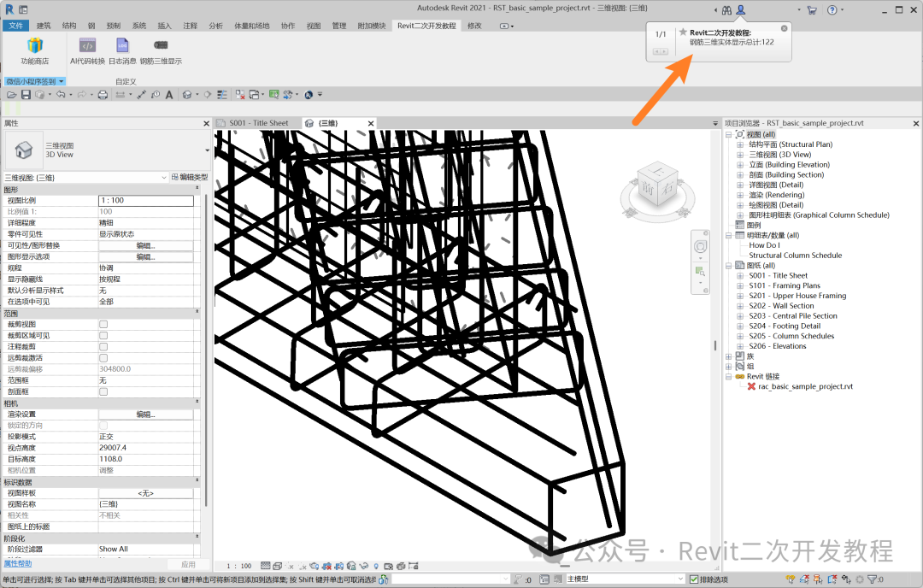
Task: Click the user sign-in icon in title bar
Action: pos(741,10)
